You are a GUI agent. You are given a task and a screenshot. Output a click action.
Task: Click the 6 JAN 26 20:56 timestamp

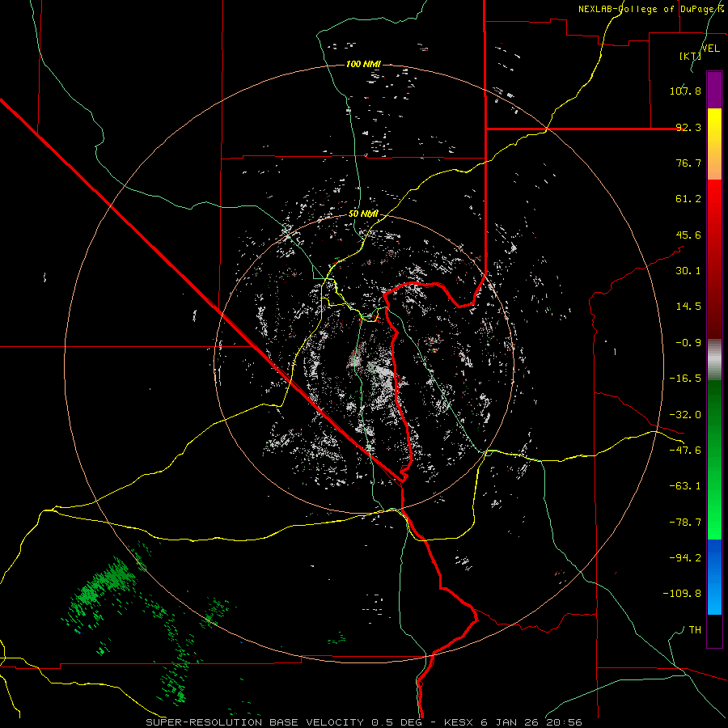tap(531, 722)
